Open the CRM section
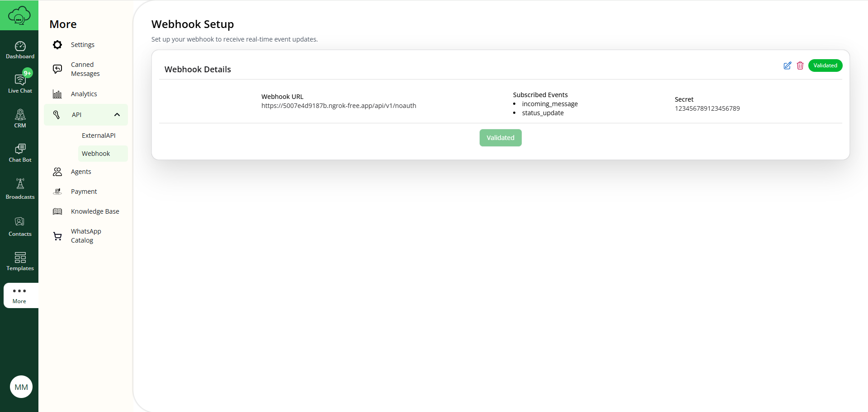Screen dimensions: 868x412 pos(20,118)
